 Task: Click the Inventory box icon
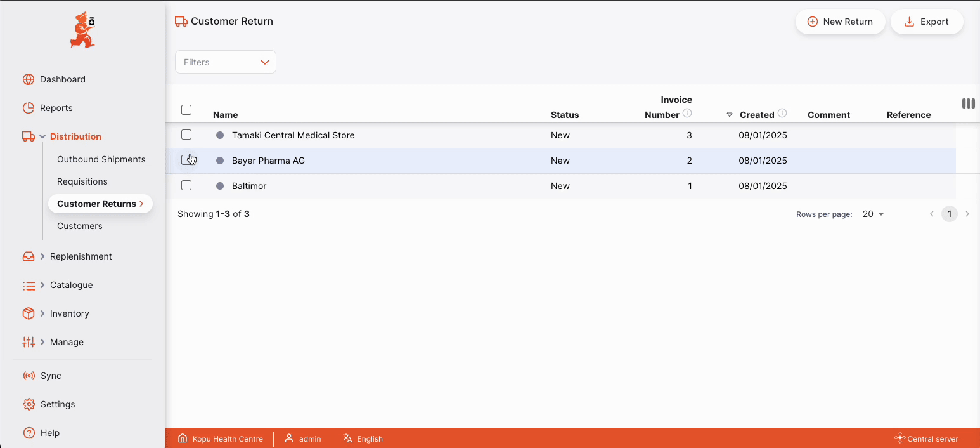29,313
